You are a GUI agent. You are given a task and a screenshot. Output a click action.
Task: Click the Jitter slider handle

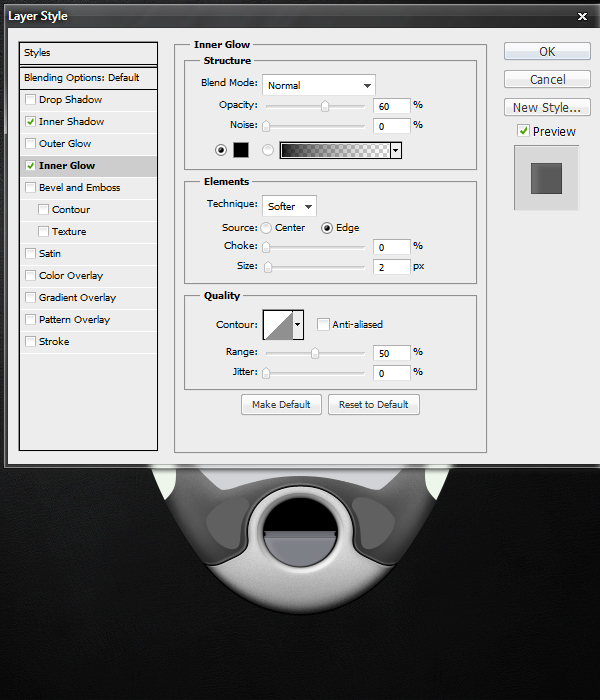tap(266, 373)
